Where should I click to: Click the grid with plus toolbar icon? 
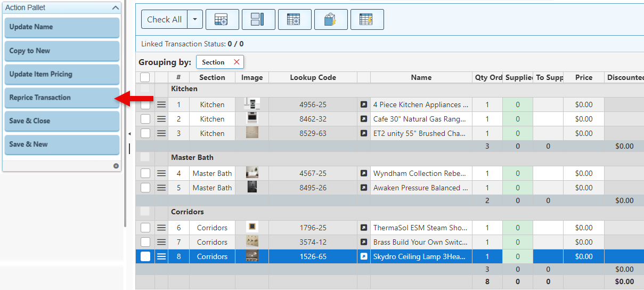(295, 20)
